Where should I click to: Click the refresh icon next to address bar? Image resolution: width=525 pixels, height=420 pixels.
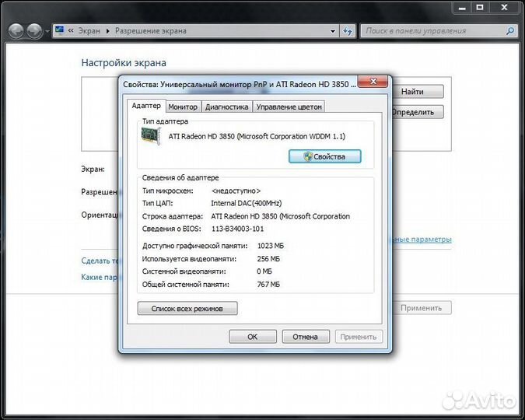click(348, 31)
